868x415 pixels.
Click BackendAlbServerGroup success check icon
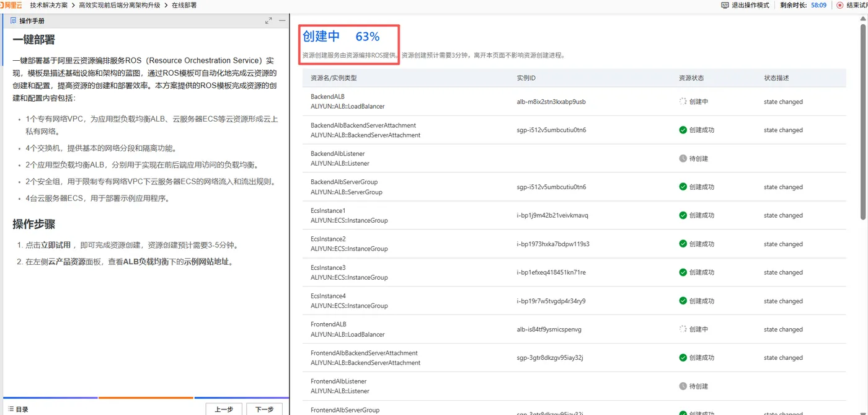click(683, 187)
